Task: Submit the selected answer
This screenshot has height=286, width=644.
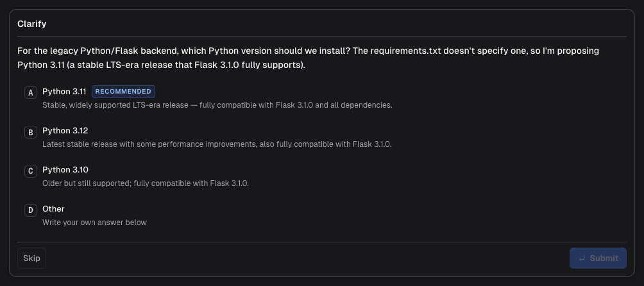Action: [598, 258]
